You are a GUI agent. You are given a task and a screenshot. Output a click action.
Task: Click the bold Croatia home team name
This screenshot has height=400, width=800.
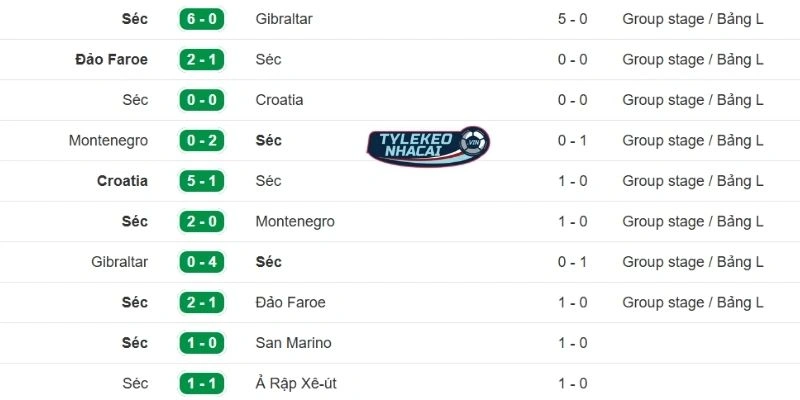(x=122, y=181)
